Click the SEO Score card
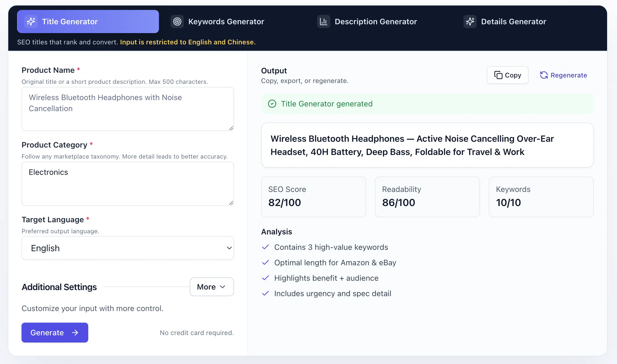The image size is (617, 364). (313, 197)
